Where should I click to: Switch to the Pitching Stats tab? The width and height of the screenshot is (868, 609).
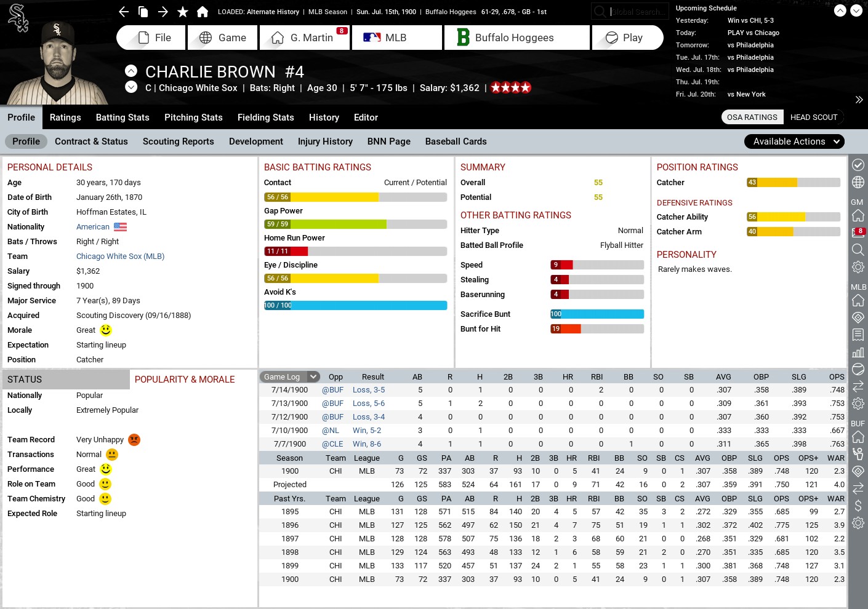click(193, 117)
